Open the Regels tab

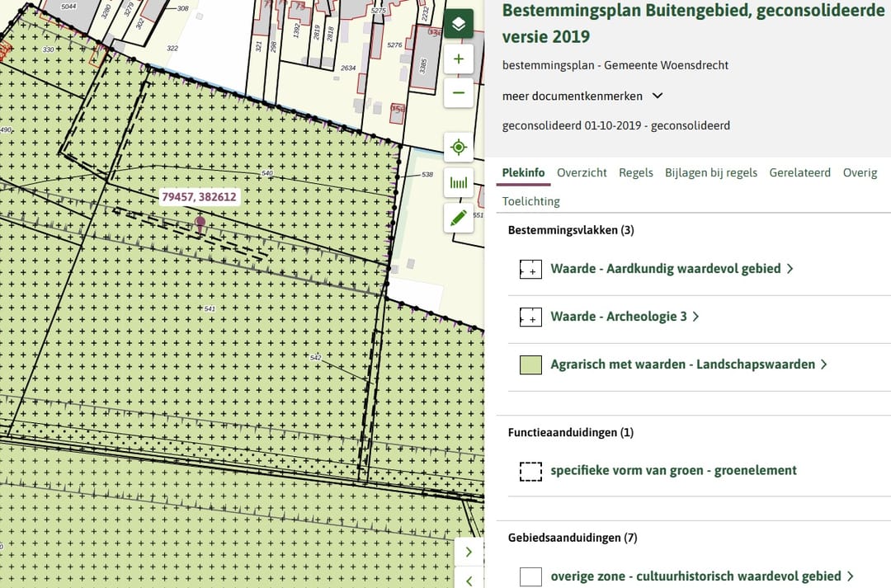[635, 172]
